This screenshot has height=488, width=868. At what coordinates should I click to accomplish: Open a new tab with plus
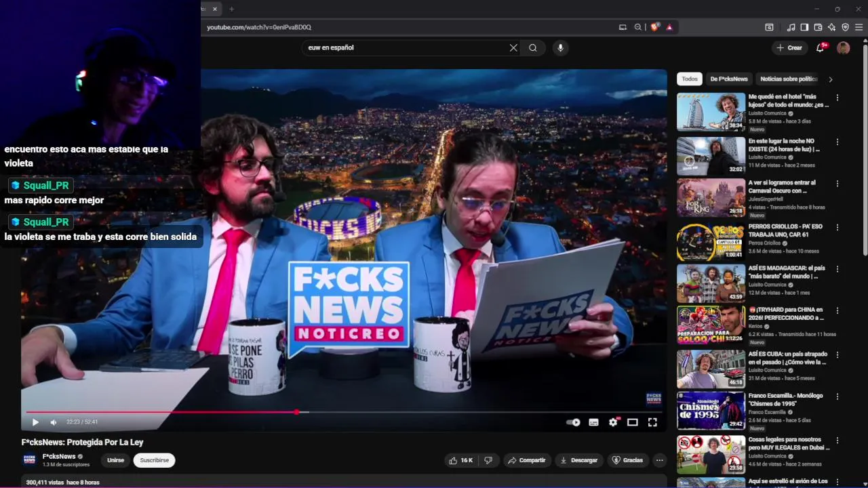coord(231,9)
